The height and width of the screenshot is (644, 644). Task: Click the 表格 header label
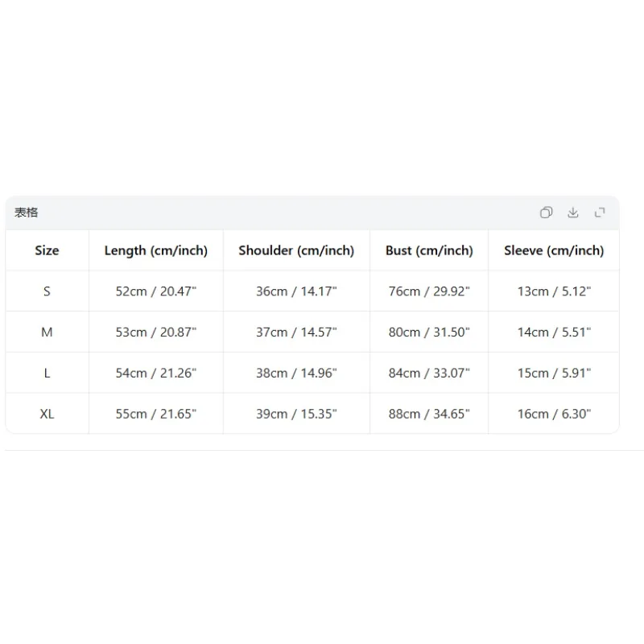tap(27, 213)
